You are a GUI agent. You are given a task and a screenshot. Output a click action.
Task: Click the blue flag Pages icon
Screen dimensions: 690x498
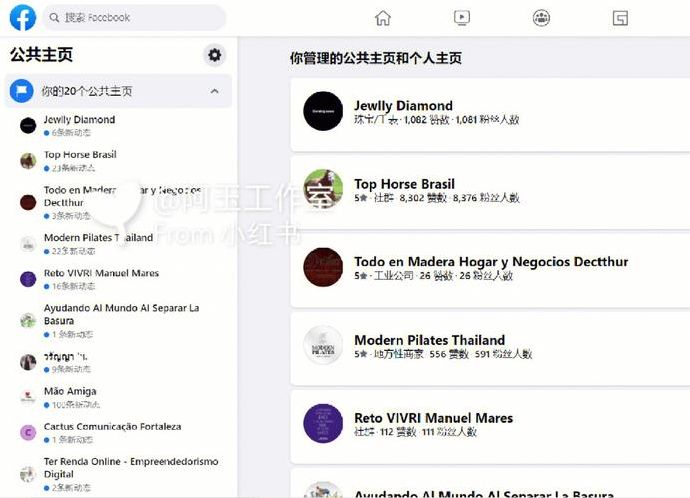pos(21,91)
